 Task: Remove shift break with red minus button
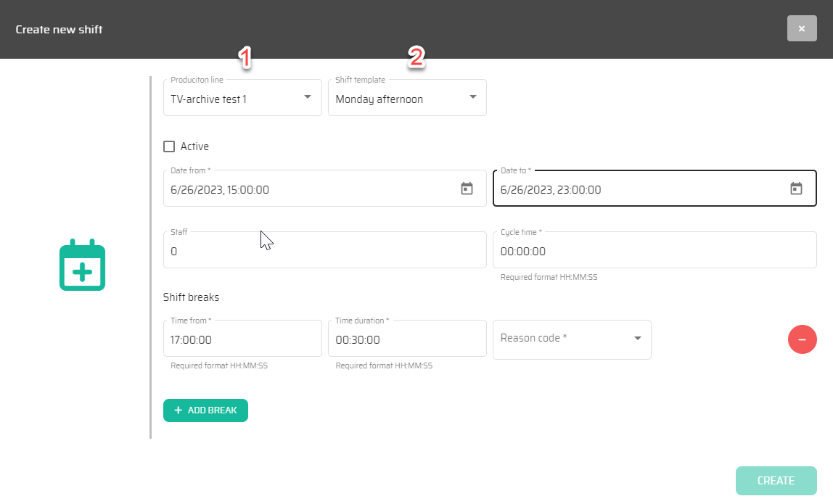coord(802,339)
